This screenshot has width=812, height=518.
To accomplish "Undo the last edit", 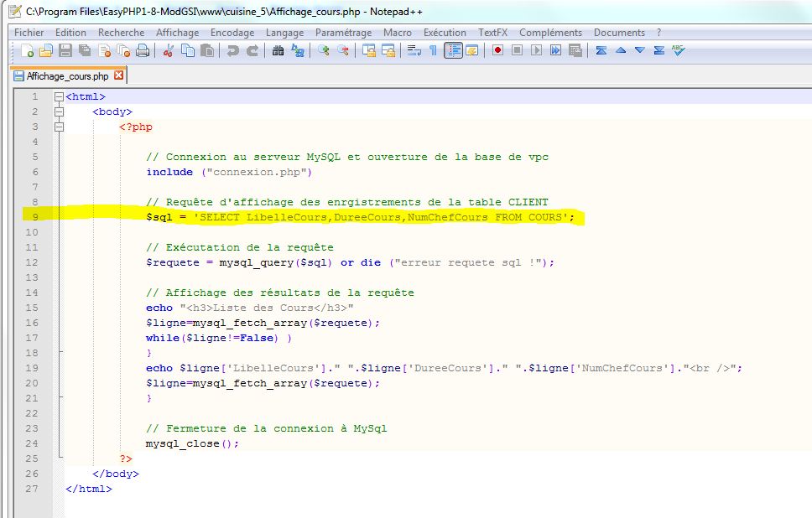I will (x=232, y=50).
